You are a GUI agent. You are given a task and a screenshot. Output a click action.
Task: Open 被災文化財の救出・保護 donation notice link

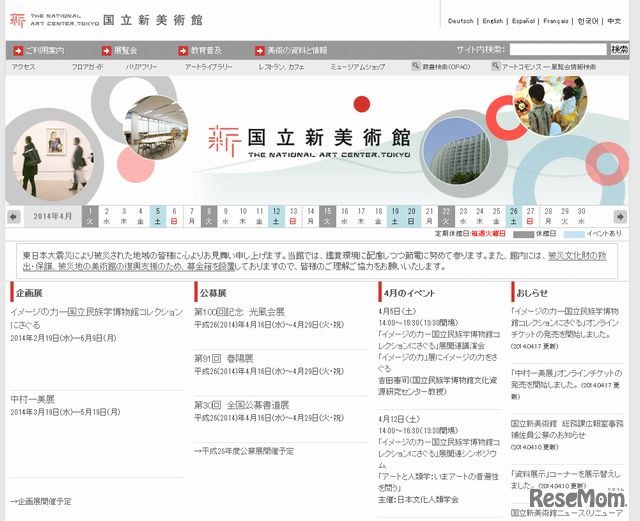314,261
